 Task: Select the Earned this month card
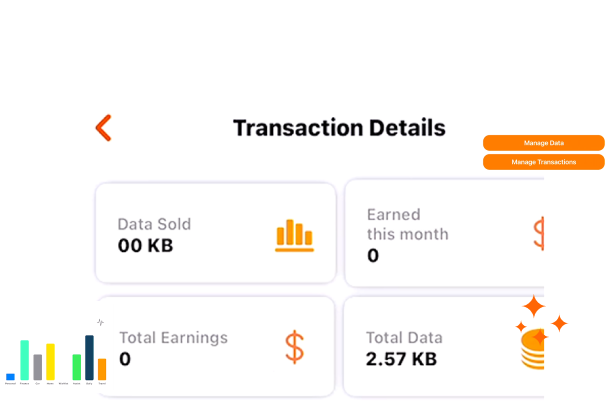[x=444, y=233]
